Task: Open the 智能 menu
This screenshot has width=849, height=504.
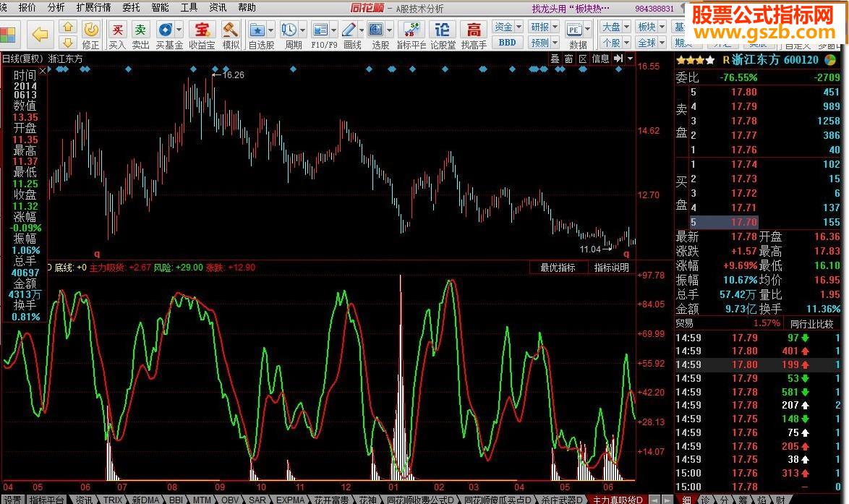Action: click(161, 7)
